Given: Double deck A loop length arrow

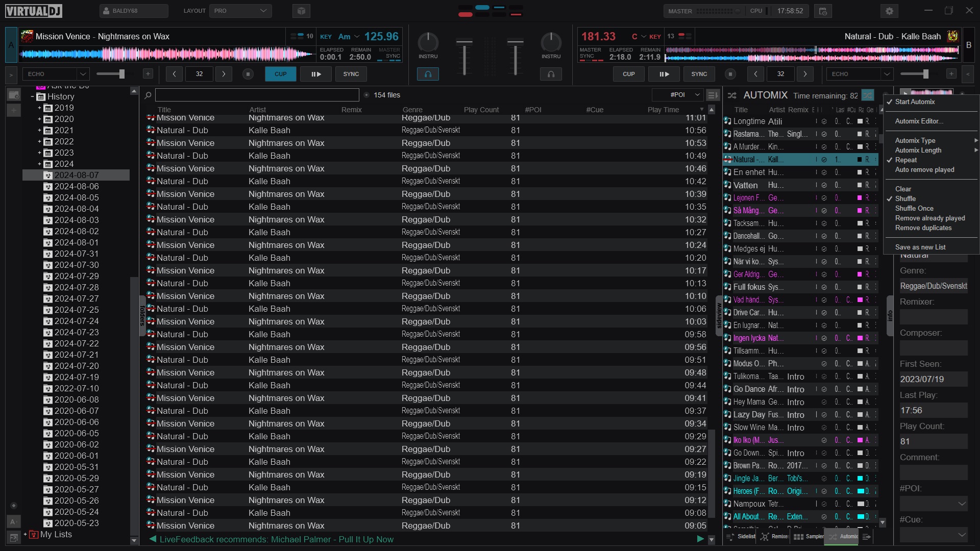Looking at the screenshot, I should click(x=224, y=74).
